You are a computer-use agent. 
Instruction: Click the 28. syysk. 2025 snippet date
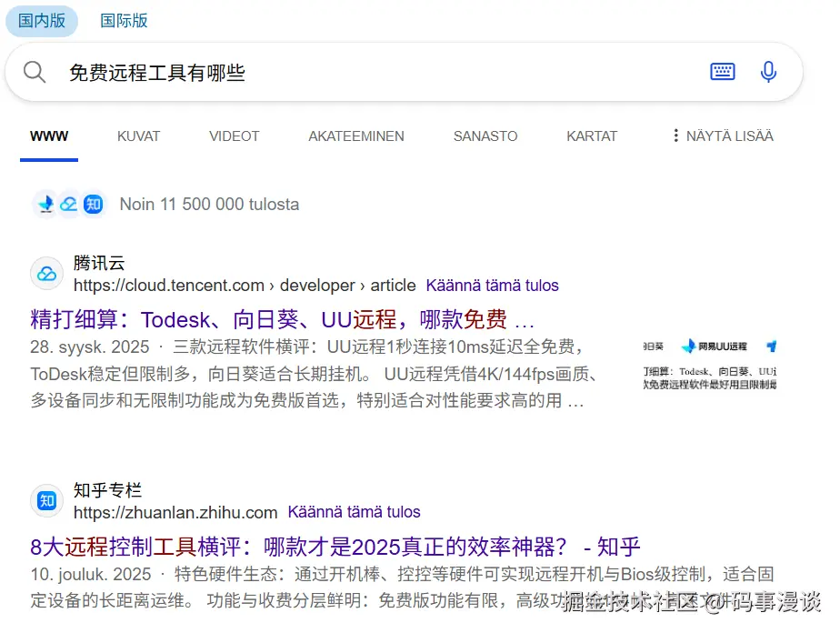pos(89,347)
